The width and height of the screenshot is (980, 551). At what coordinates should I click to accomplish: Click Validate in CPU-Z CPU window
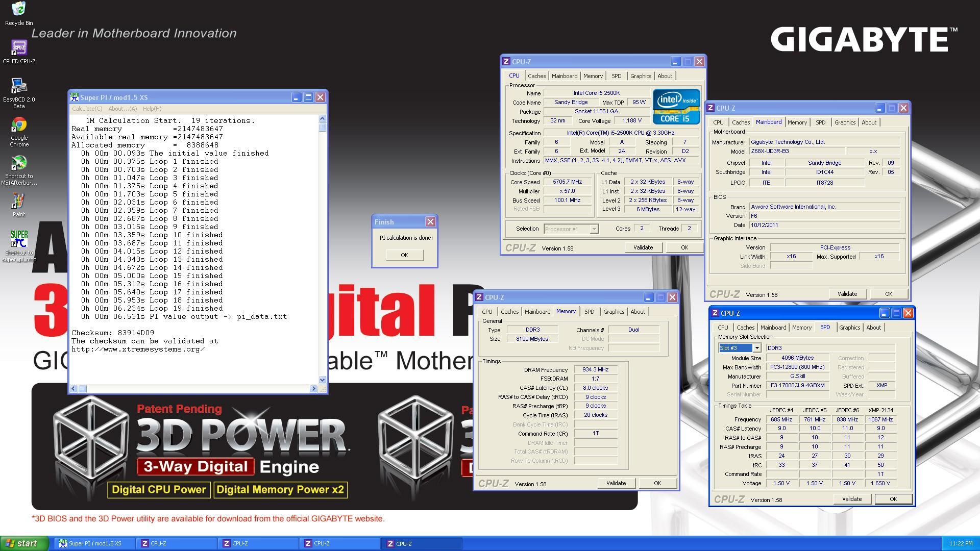[x=643, y=247]
